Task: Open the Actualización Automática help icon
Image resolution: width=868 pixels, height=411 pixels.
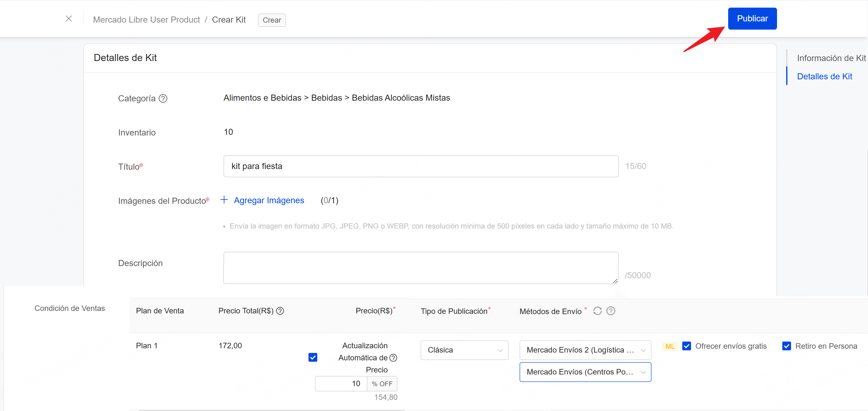Action: pyautogui.click(x=393, y=358)
